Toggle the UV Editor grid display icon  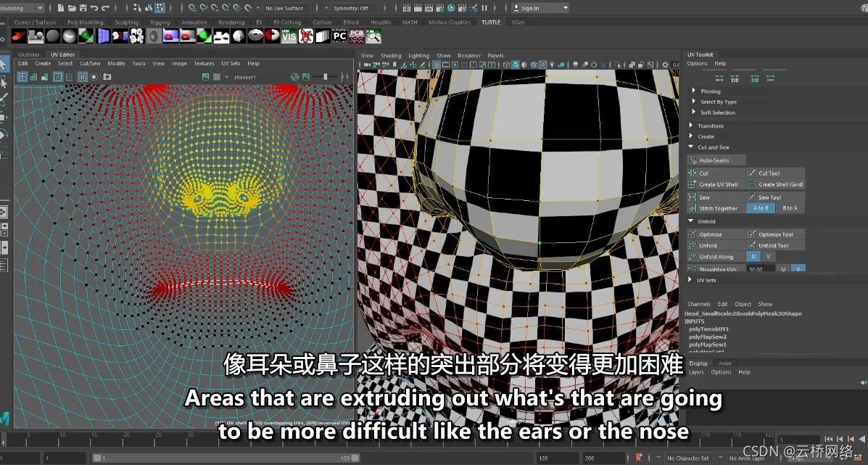(83, 77)
